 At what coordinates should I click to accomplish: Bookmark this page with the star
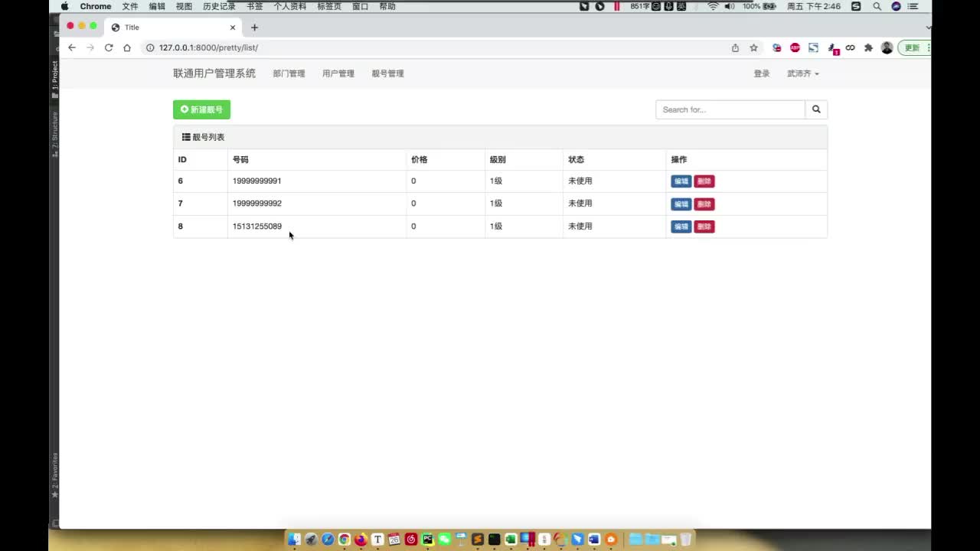753,47
